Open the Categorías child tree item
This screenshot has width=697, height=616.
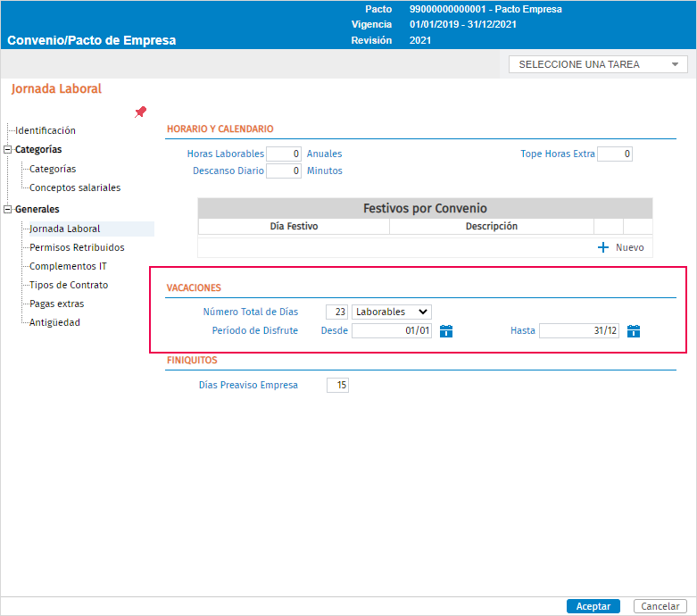coord(53,169)
